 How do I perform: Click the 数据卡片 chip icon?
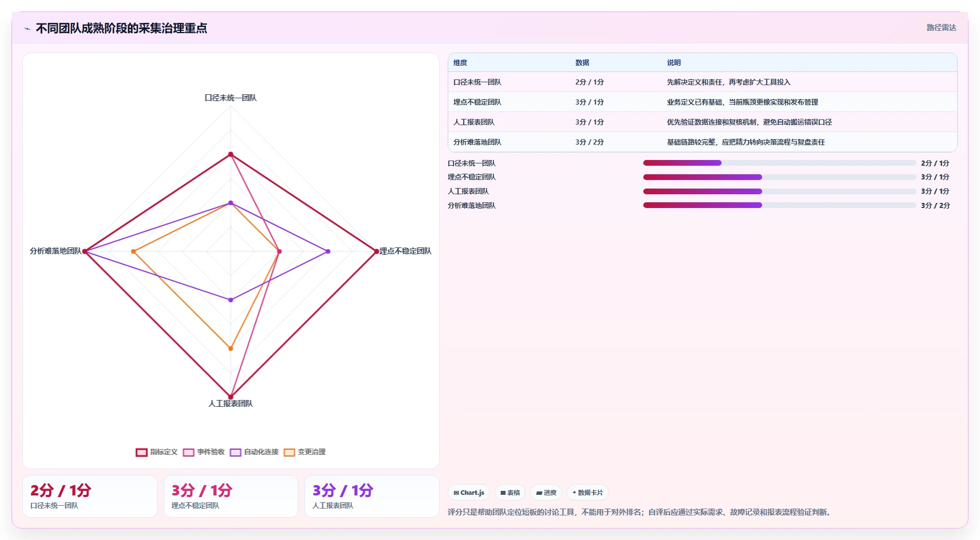(x=574, y=493)
